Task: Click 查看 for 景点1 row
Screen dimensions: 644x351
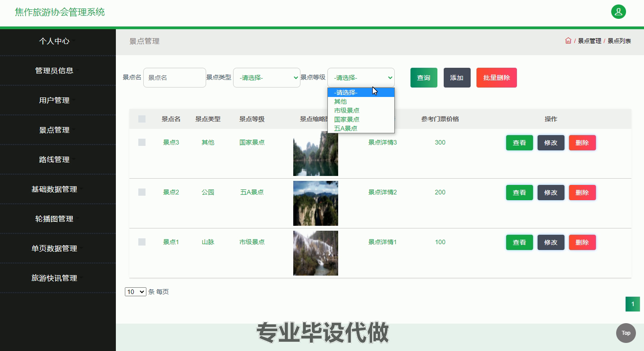Action: (x=520, y=242)
